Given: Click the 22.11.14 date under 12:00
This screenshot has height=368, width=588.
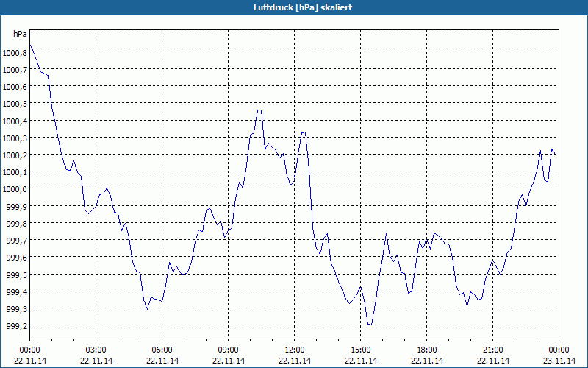Looking at the screenshot, I should pos(295,361).
